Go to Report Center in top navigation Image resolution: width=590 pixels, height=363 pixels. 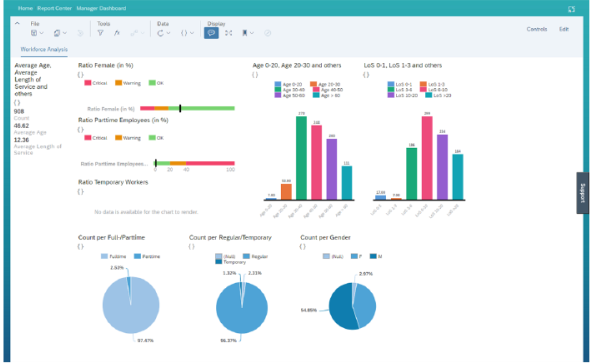[55, 8]
